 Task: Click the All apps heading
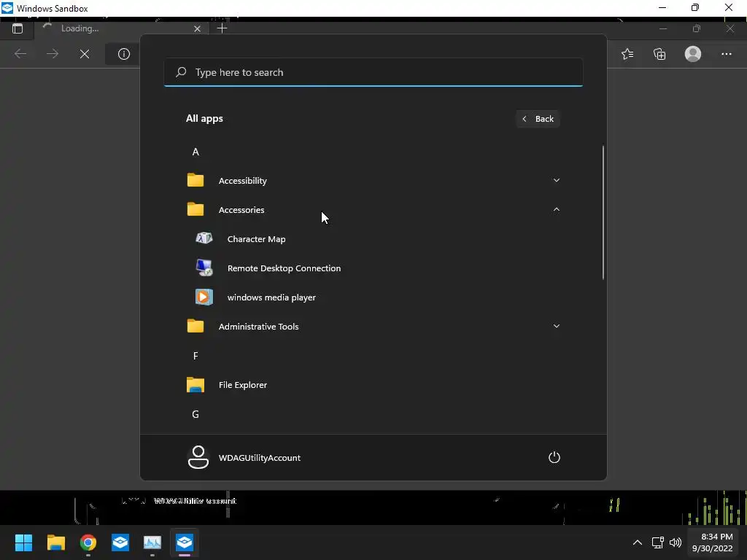coord(204,119)
